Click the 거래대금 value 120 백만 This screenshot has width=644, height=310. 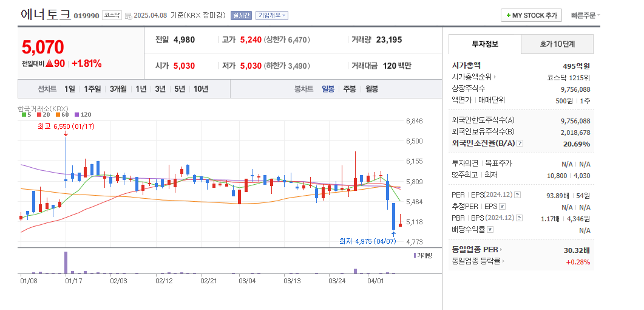[x=397, y=66]
